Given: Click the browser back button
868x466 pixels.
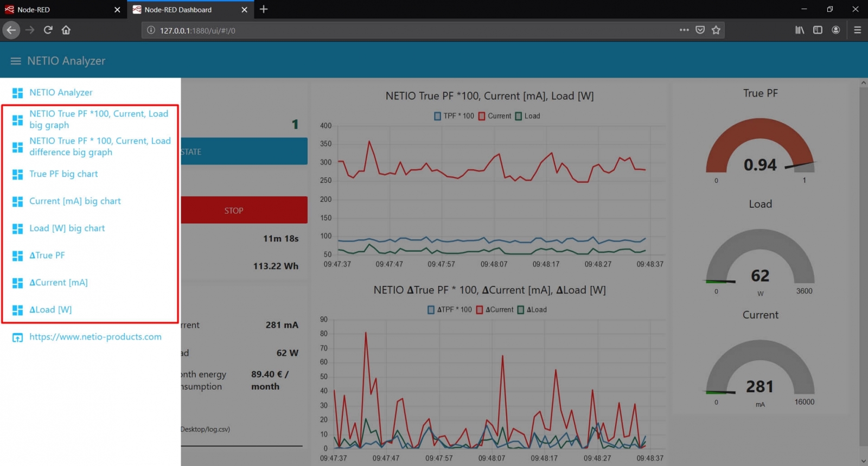Looking at the screenshot, I should pos(11,30).
